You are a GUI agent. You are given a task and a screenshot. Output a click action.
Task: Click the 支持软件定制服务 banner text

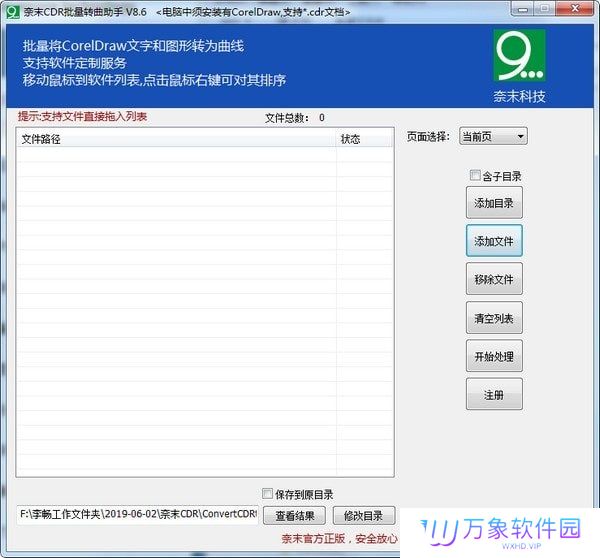(x=75, y=63)
